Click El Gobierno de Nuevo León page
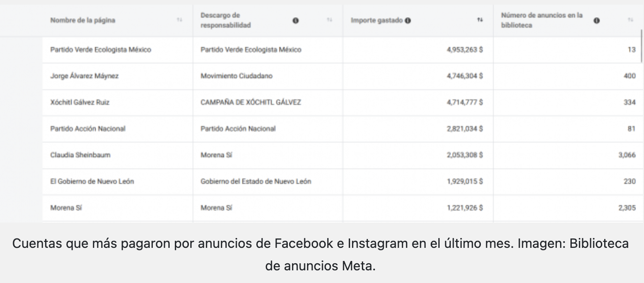 coord(92,181)
